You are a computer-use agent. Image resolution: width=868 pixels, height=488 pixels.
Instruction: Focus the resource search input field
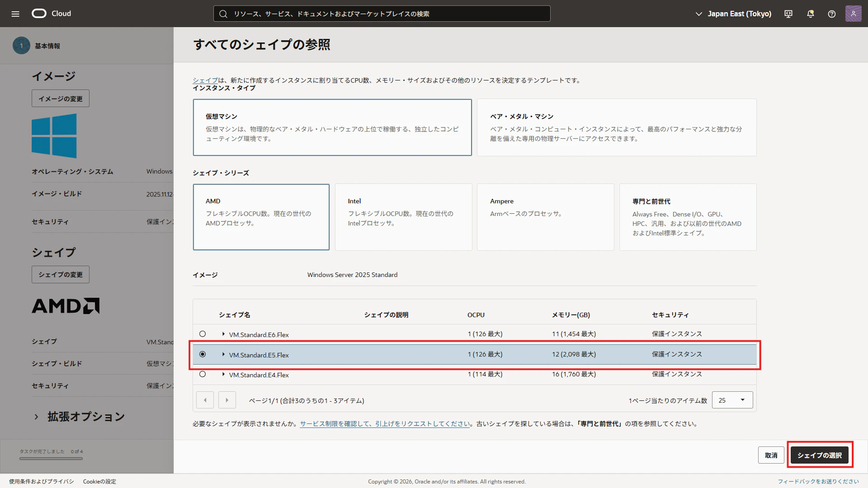382,14
